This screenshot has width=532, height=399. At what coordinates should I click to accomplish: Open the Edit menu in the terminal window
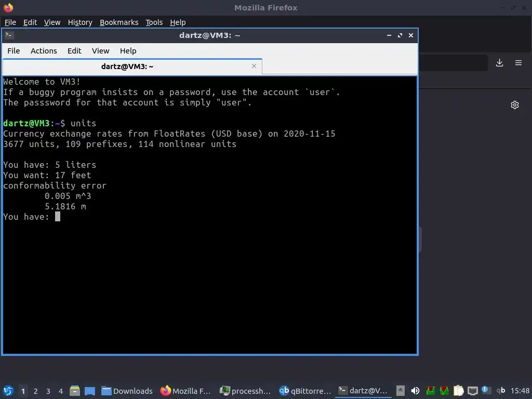[x=74, y=51]
